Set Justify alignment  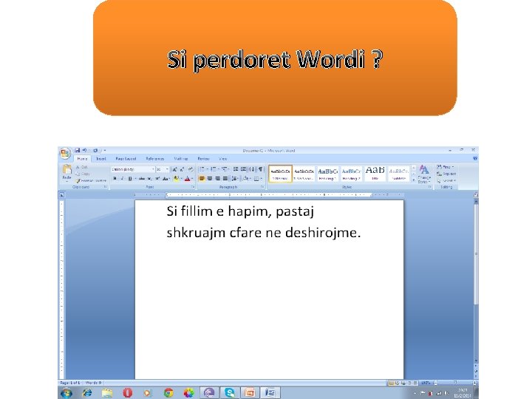point(225,179)
